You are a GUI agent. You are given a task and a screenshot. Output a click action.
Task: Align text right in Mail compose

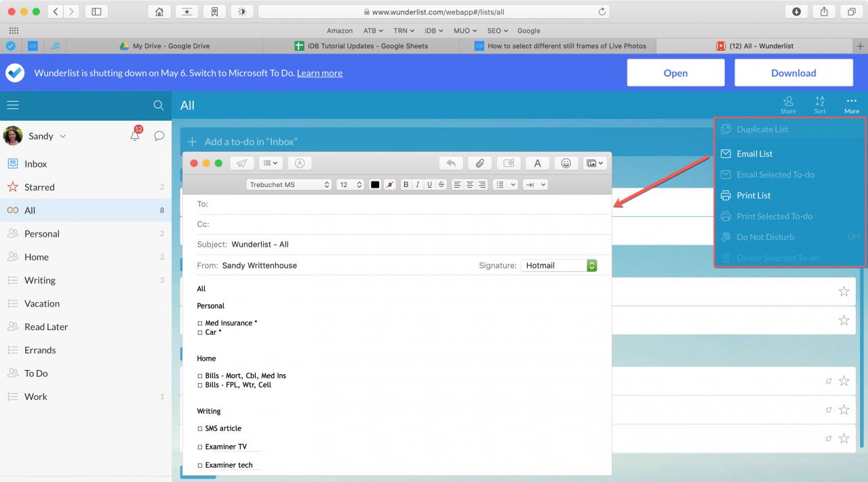(482, 184)
